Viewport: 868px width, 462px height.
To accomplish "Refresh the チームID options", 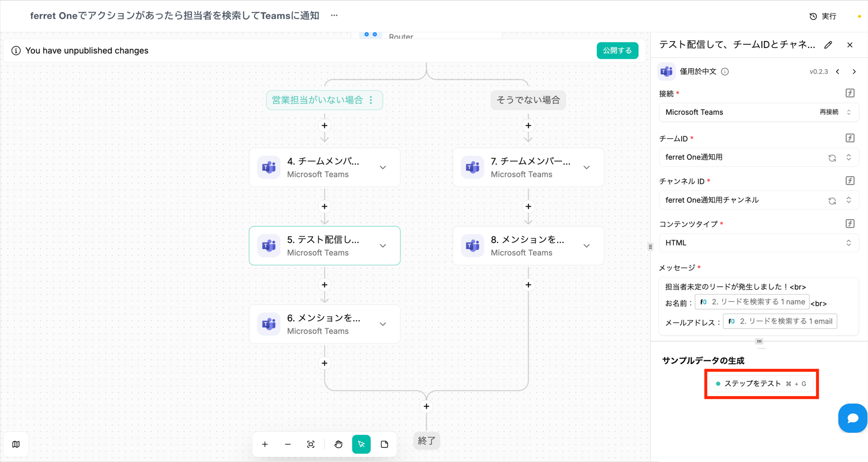I will [832, 158].
